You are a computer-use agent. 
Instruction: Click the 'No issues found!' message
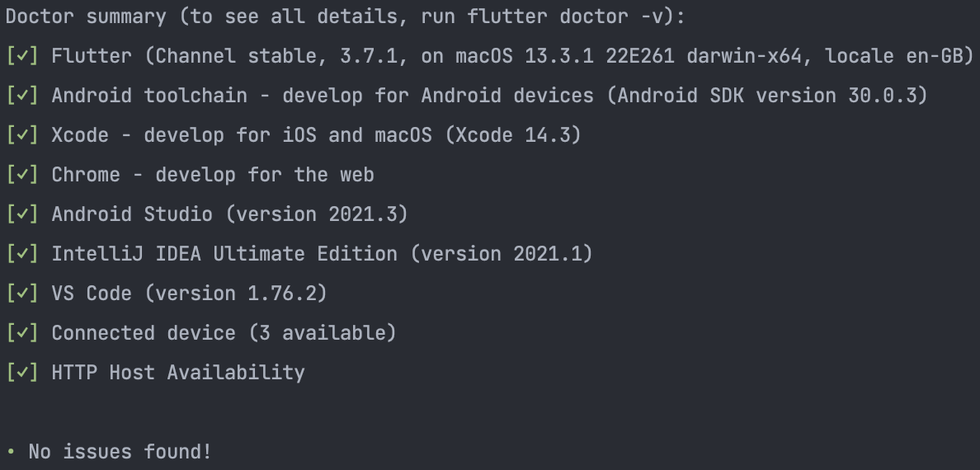[x=120, y=452]
